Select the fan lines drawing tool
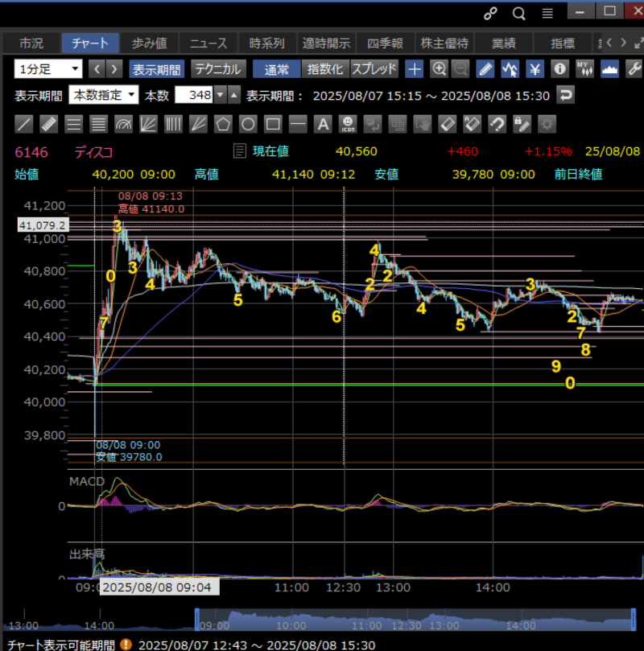Image resolution: width=644 pixels, height=651 pixels. 148,124
